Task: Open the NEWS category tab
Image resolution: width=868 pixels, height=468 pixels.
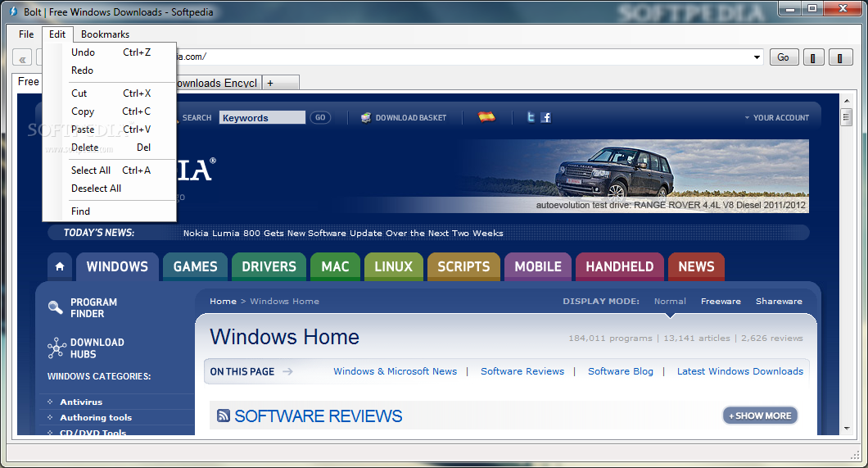Action: (x=696, y=267)
